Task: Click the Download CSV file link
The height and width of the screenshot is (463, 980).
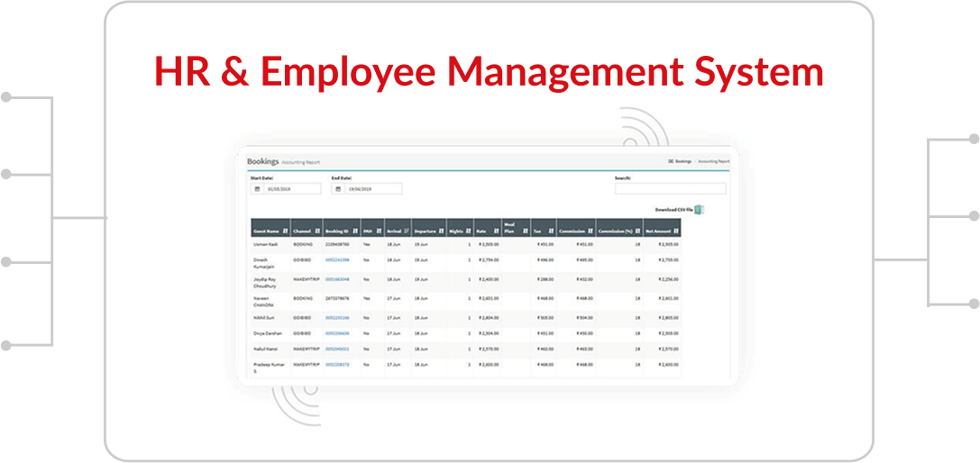Action: pyautogui.click(x=673, y=210)
